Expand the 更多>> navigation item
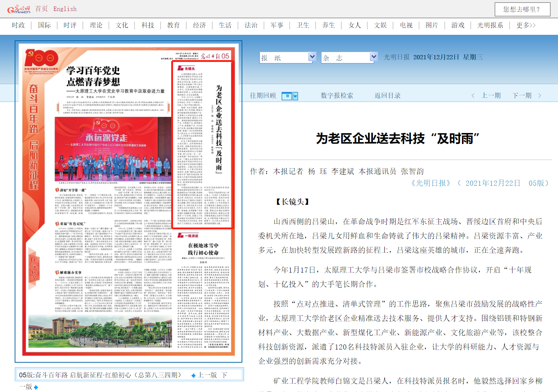 526,25
